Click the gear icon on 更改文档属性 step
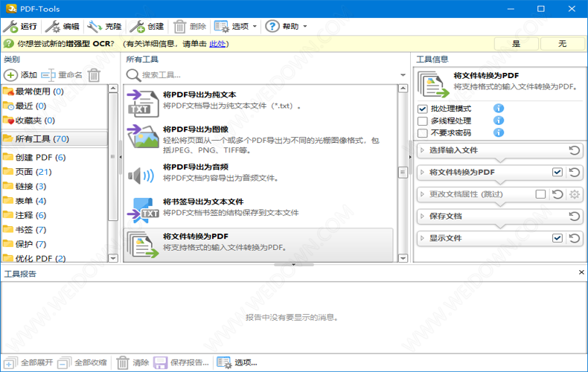The height and width of the screenshot is (372, 588). (x=574, y=194)
